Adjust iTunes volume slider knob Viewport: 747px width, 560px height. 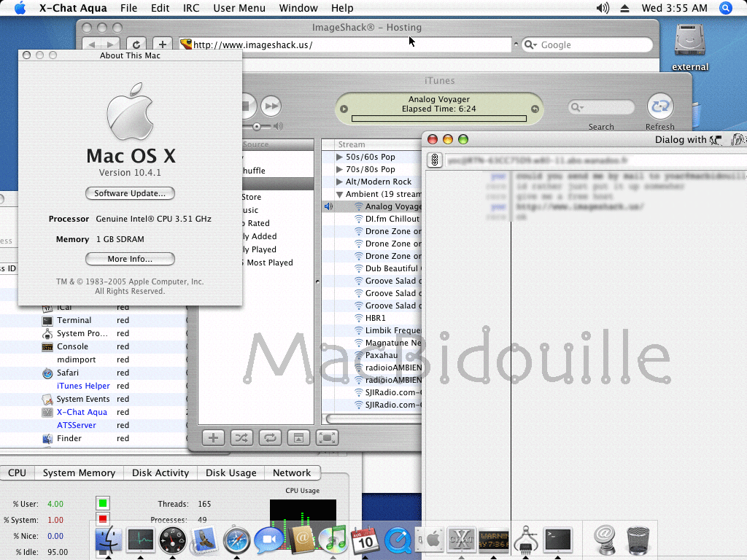tap(257, 126)
